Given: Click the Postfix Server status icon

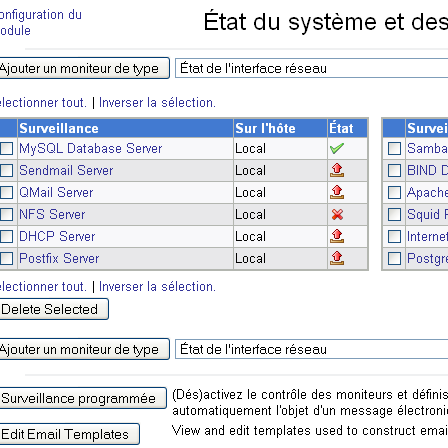Looking at the screenshot, I should [337, 258].
